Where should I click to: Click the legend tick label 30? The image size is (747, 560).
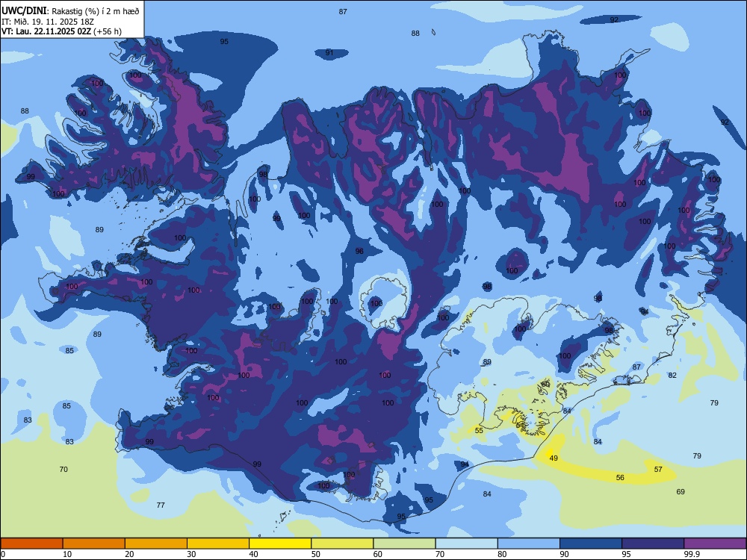(x=191, y=554)
